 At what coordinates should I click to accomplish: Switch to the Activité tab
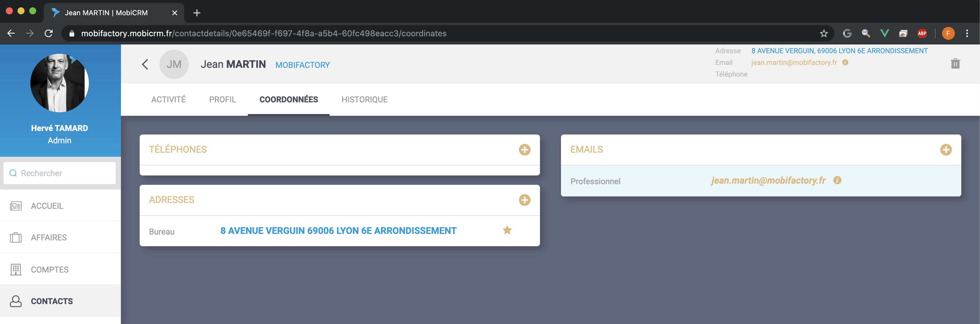(168, 99)
